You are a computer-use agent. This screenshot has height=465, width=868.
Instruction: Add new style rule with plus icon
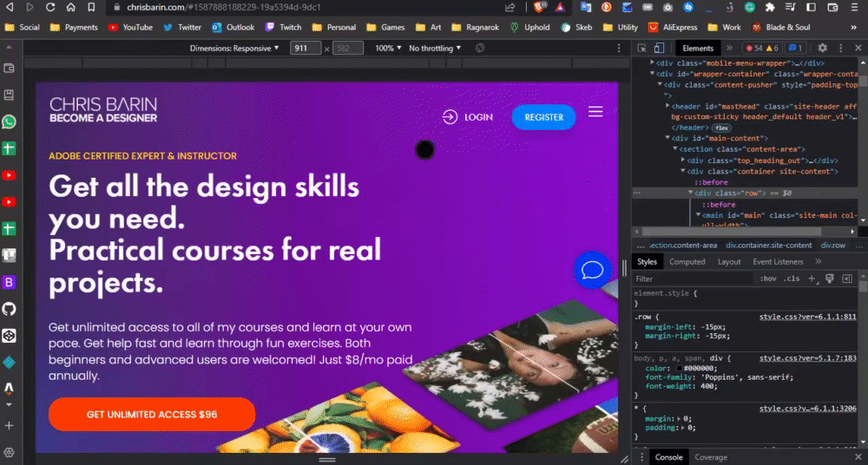coord(812,278)
